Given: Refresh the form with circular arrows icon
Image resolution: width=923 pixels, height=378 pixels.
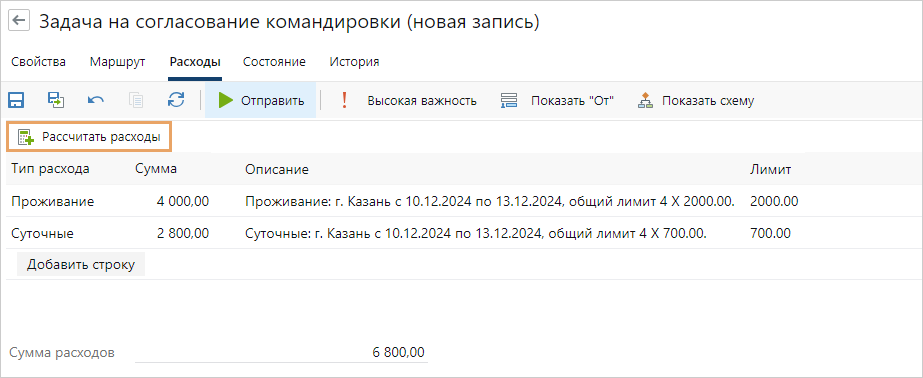Looking at the screenshot, I should point(176,100).
